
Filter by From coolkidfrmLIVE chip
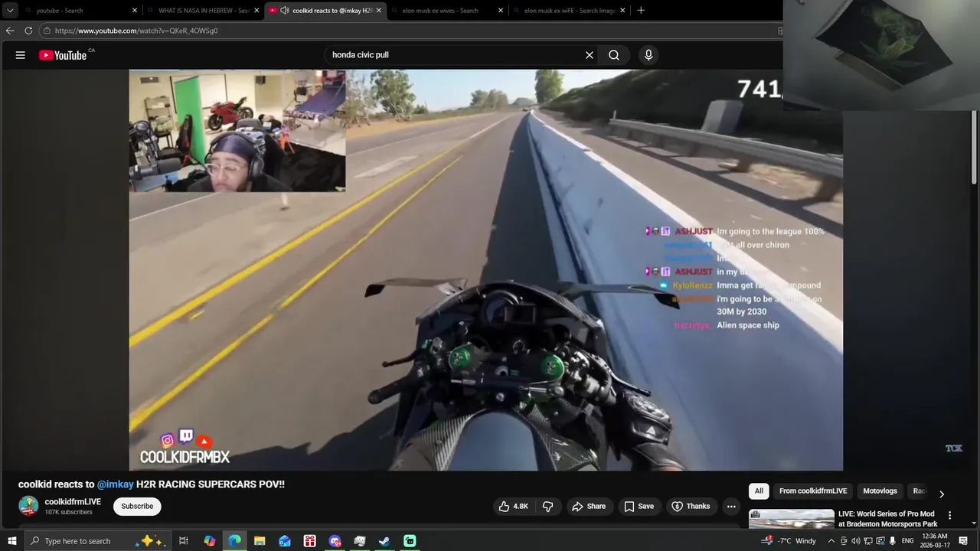(813, 491)
